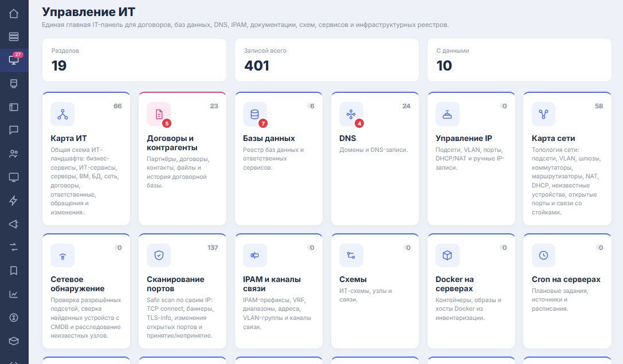Open Docker на серверах card
623x364 pixels.
(471, 291)
